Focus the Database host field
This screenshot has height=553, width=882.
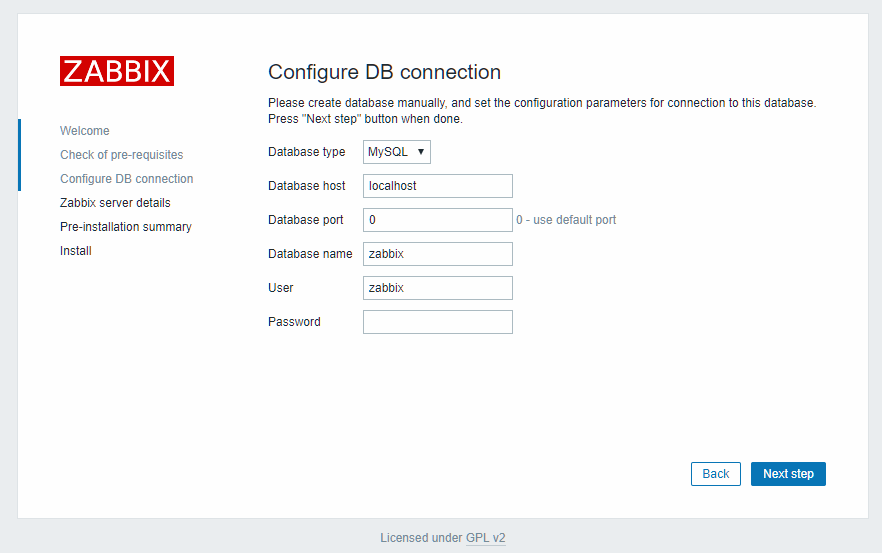(438, 186)
